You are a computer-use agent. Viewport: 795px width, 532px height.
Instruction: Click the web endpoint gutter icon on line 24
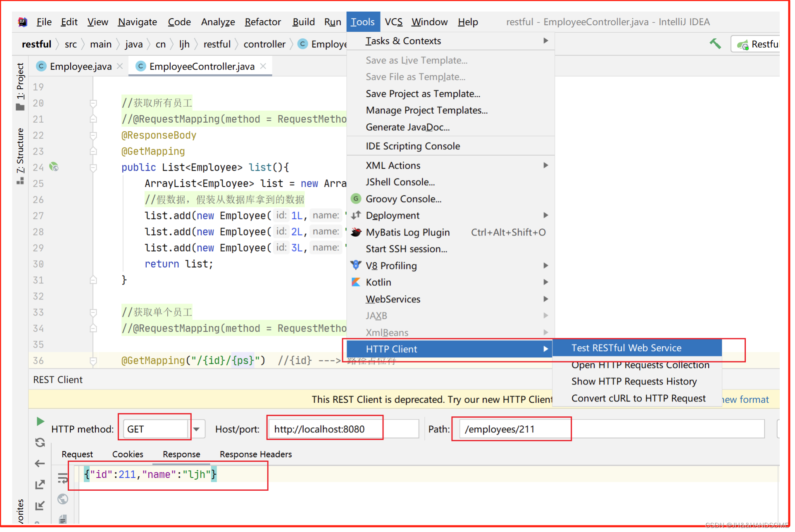(54, 167)
